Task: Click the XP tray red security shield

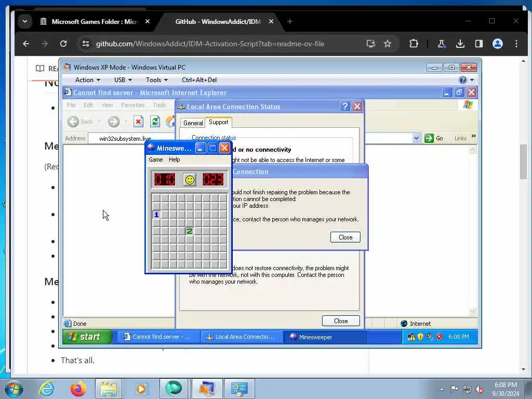Action: (x=439, y=337)
